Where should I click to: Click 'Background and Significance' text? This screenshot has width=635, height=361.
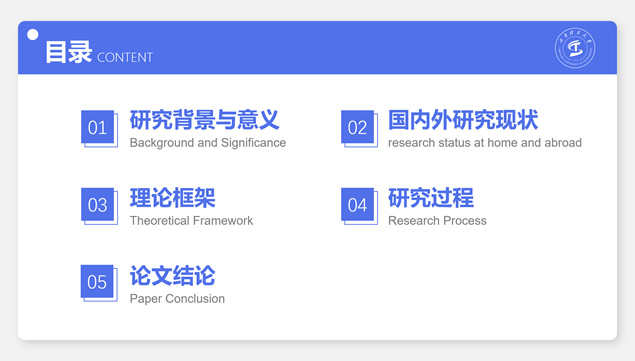pyautogui.click(x=208, y=143)
